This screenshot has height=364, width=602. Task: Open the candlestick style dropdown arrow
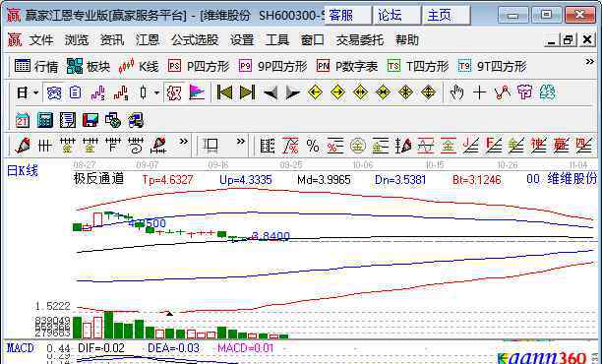tap(156, 92)
